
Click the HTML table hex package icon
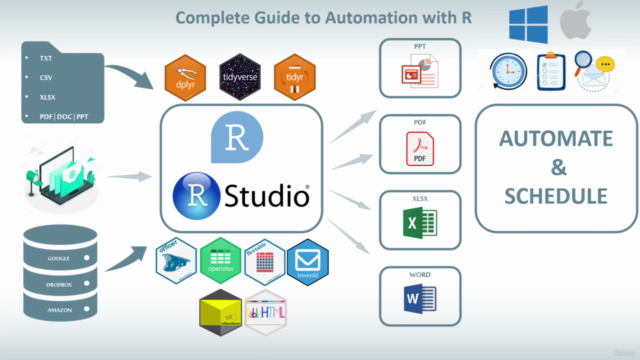pyautogui.click(x=265, y=313)
